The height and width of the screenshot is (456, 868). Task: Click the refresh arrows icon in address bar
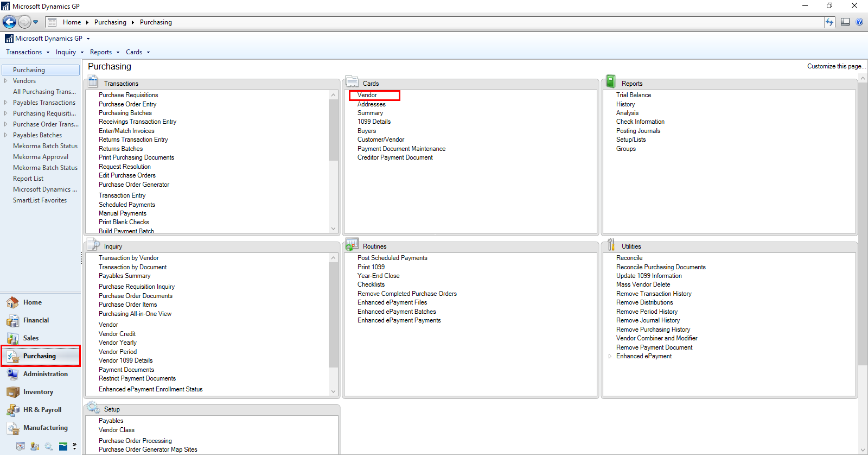pos(829,22)
